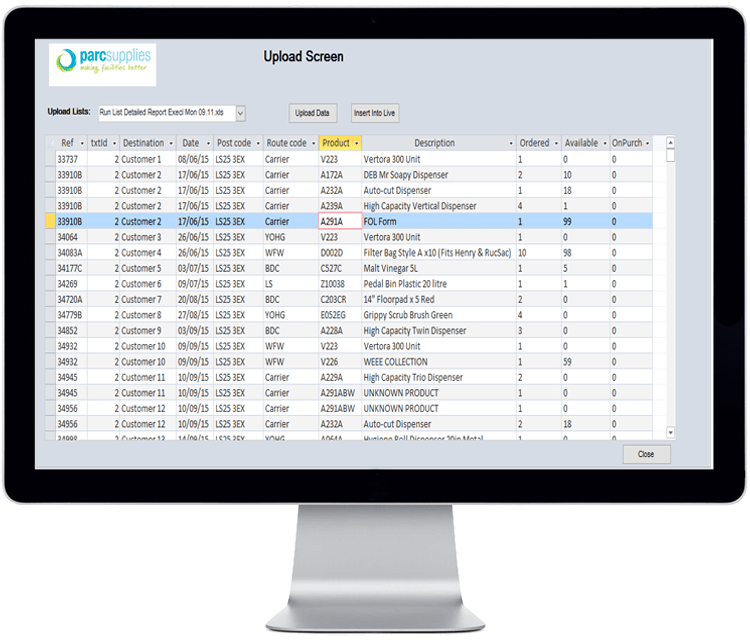Image resolution: width=750 pixels, height=642 pixels.
Task: Click the Close button
Action: (646, 454)
